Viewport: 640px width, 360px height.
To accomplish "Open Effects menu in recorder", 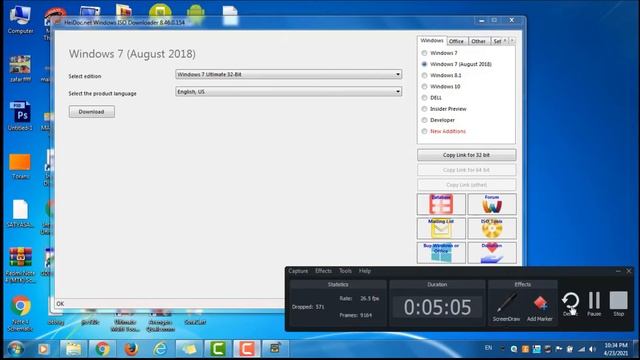I will [x=323, y=271].
